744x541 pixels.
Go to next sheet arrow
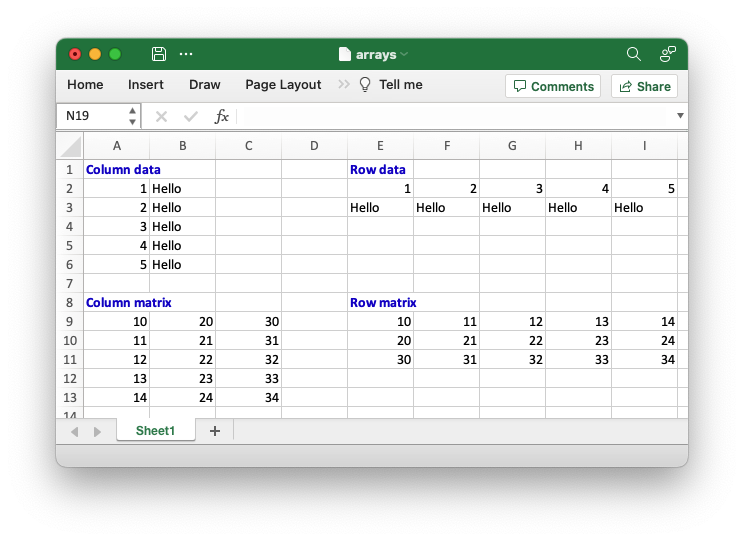[x=97, y=432]
